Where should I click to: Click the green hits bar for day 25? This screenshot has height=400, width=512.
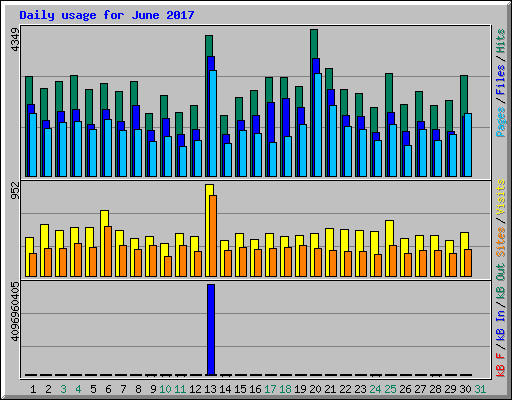[389, 93]
